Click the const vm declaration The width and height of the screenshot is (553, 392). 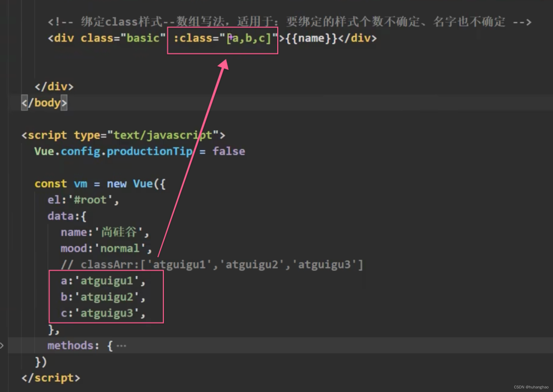61,184
